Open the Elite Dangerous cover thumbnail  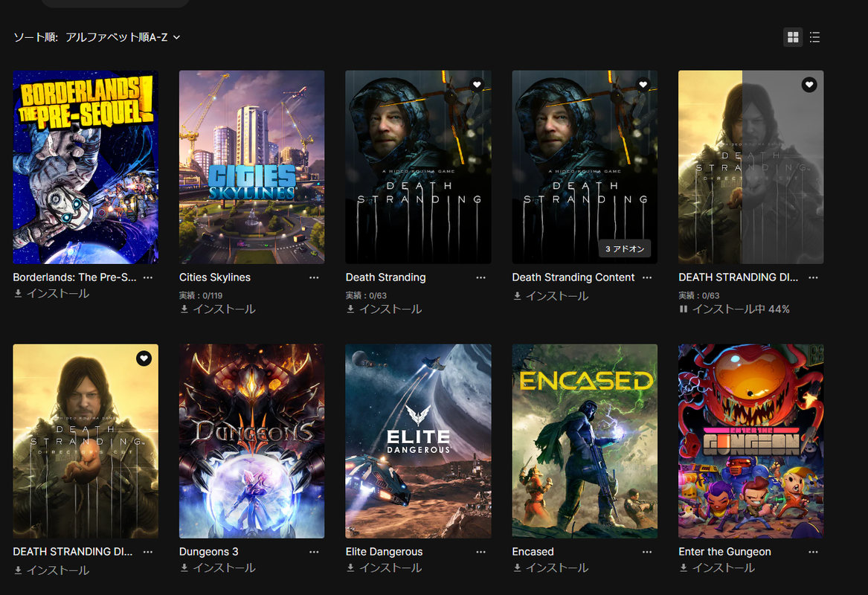pos(418,441)
